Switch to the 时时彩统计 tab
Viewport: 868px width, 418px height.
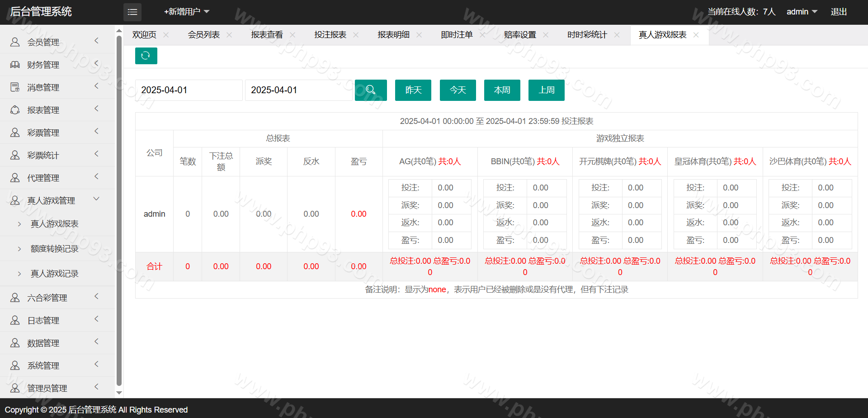587,35
